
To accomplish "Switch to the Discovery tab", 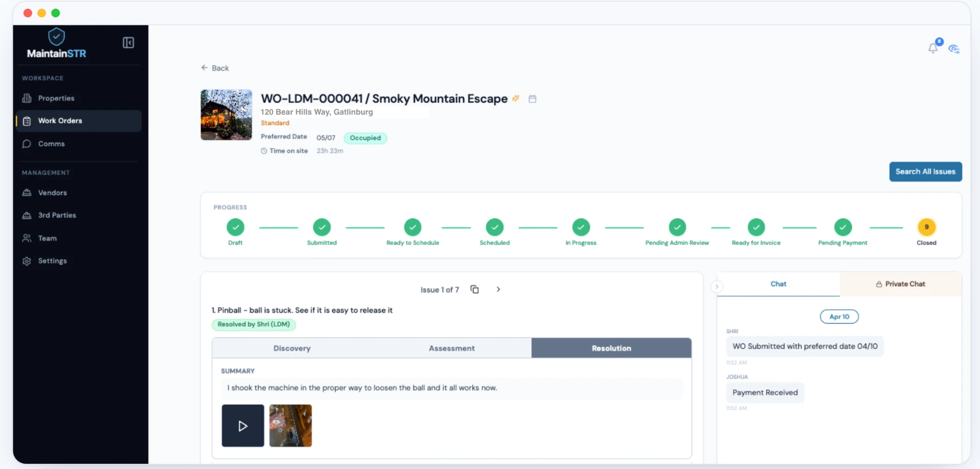I will click(x=292, y=348).
